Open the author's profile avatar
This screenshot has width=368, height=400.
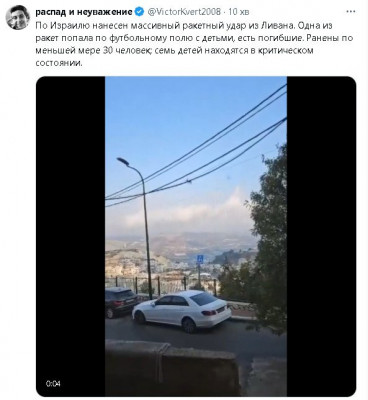point(18,18)
